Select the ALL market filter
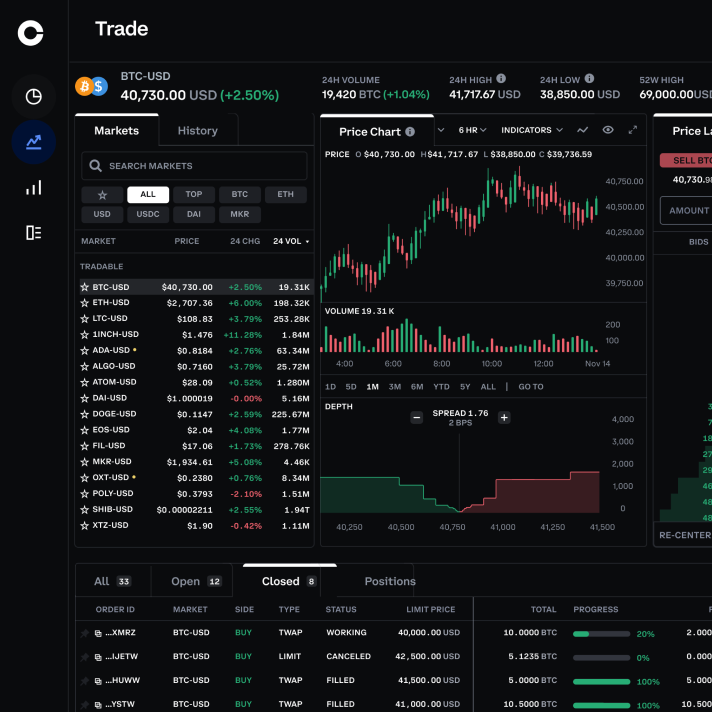This screenshot has height=712, width=712. pyautogui.click(x=148, y=195)
